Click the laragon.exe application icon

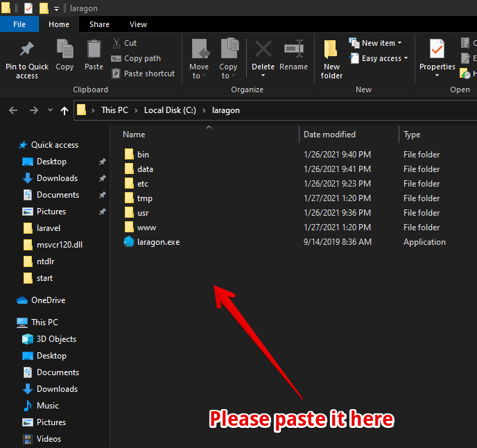[129, 242]
